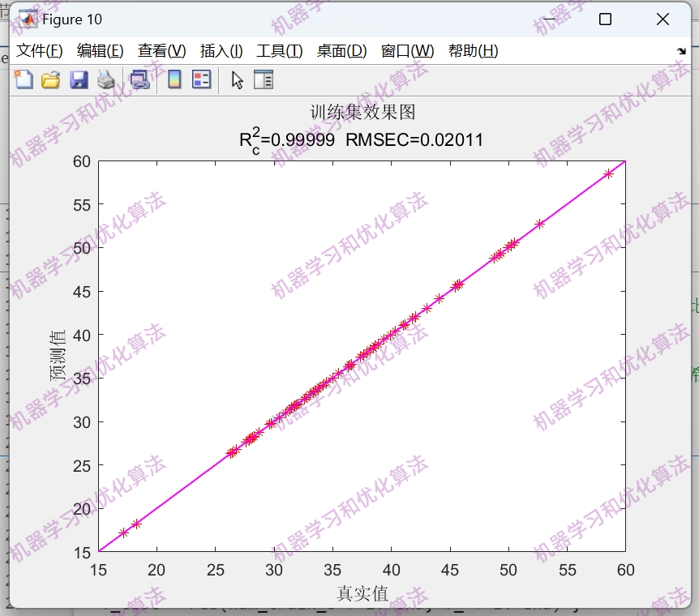
Task: Select the plot title 训练集效果图
Action: (362, 112)
